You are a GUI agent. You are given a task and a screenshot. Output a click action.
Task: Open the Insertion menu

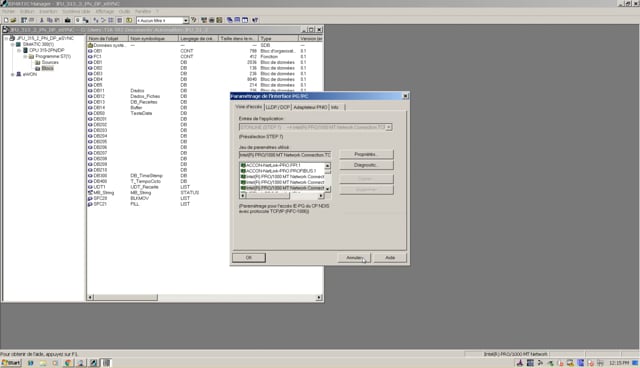tap(48, 11)
